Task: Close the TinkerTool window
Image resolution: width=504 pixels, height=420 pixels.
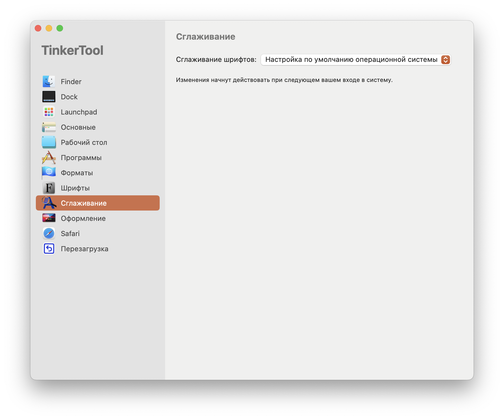Action: tap(38, 28)
